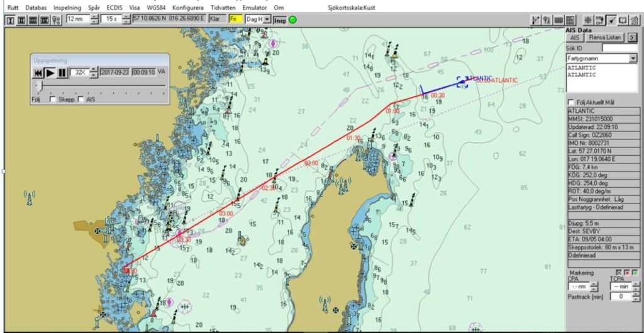Open the table/list icon in toolbar

click(x=570, y=20)
